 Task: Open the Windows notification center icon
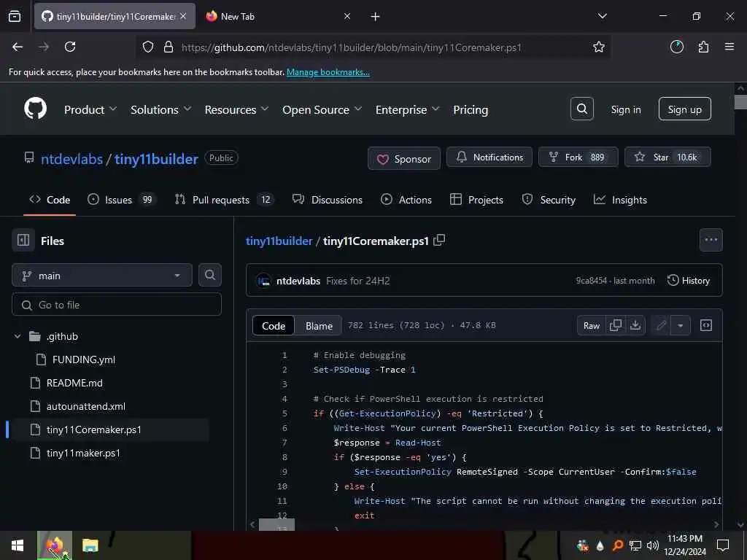(723, 545)
